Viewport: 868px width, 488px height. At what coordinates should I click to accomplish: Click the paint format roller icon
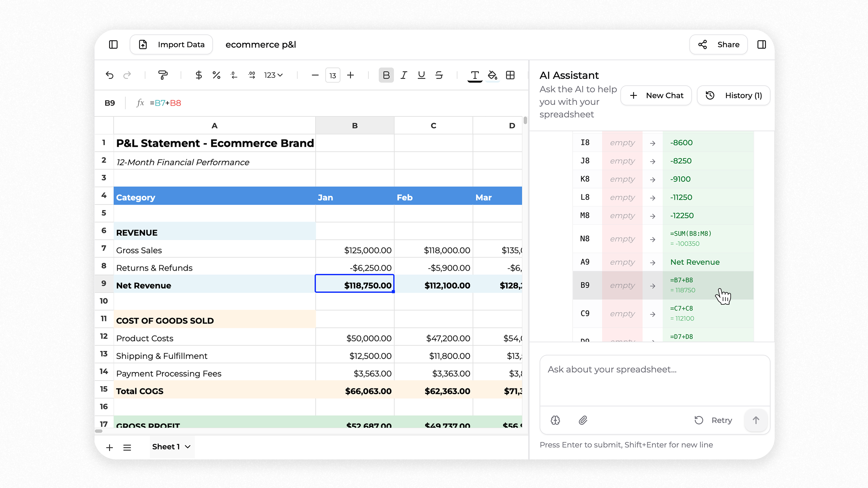(x=163, y=75)
